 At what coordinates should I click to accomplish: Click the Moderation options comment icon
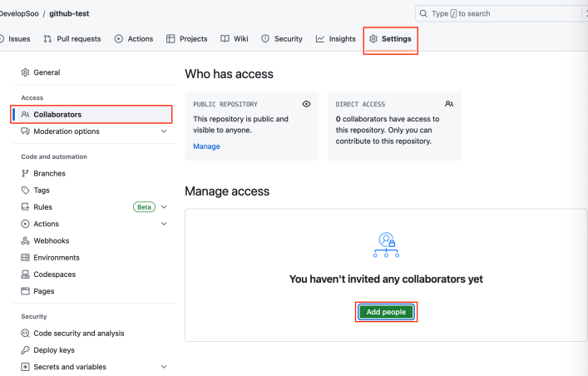tap(25, 131)
